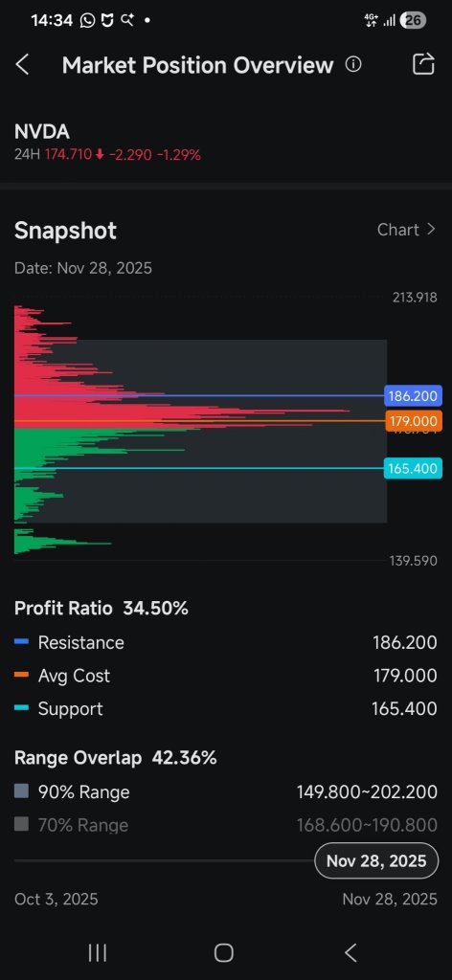Tap the Resistance value 186.200 in list
Image resolution: width=452 pixels, height=980 pixels.
tap(404, 642)
